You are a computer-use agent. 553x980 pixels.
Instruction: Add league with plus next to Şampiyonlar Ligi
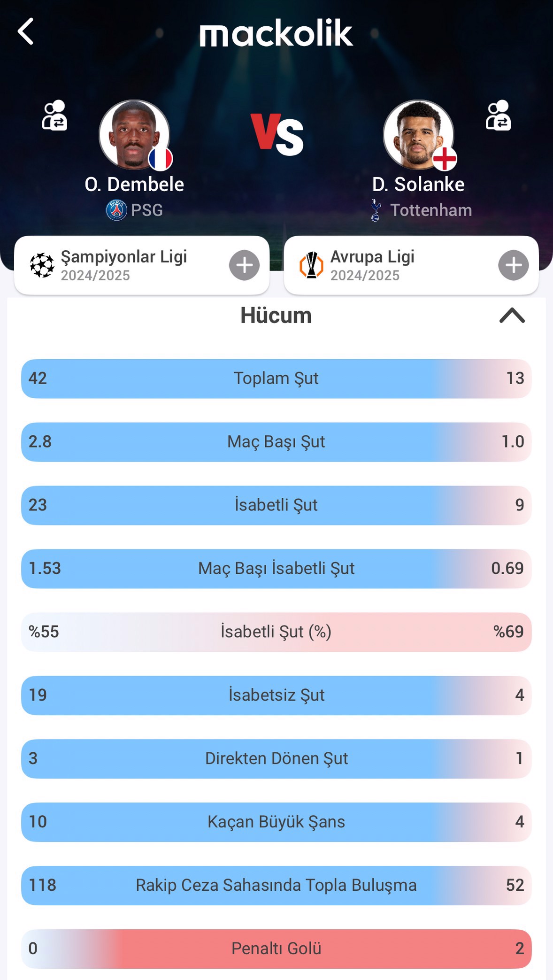tap(244, 265)
